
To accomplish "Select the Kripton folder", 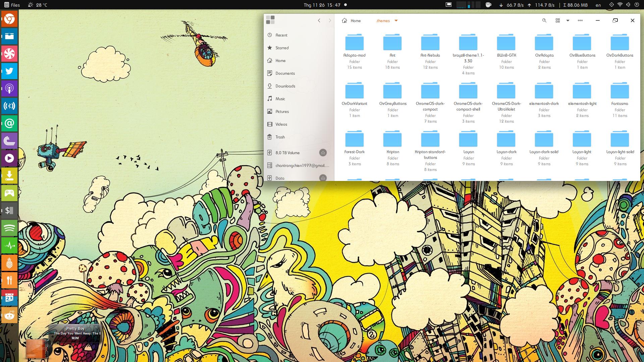I will [x=392, y=148].
